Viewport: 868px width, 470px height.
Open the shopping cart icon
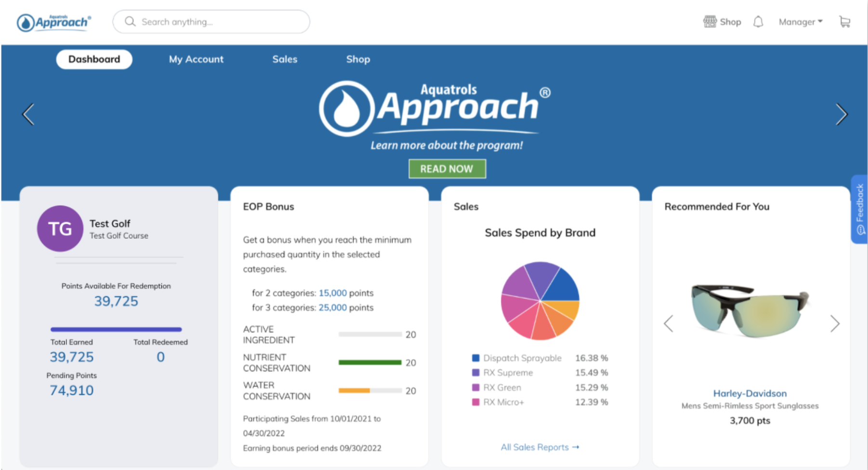pos(844,22)
